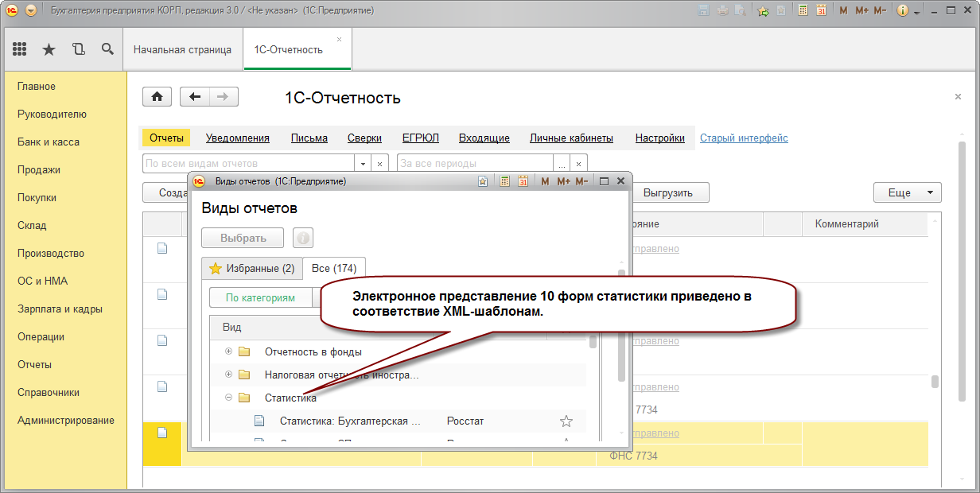Open calendar icon in main title bar
The width and height of the screenshot is (980, 493).
pyautogui.click(x=821, y=10)
